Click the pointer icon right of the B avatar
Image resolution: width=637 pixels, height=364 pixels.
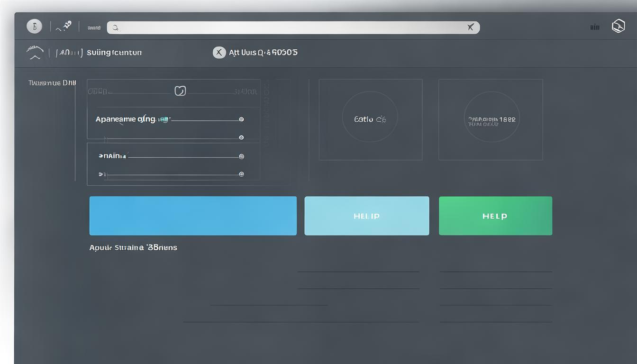pyautogui.click(x=64, y=26)
